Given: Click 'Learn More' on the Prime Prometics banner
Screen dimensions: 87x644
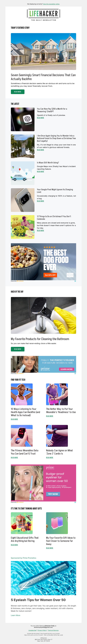Looking at the screenshot, I should coord(66,369).
